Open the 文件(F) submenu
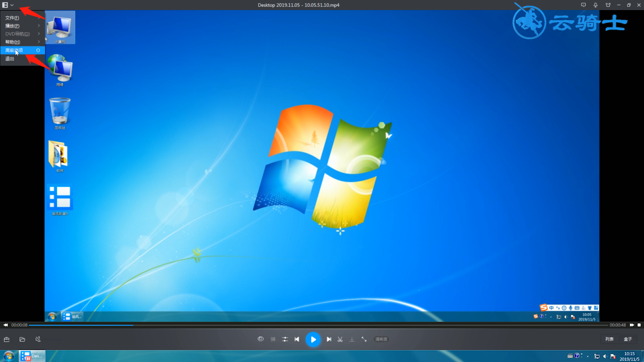The image size is (644, 362). point(22,17)
